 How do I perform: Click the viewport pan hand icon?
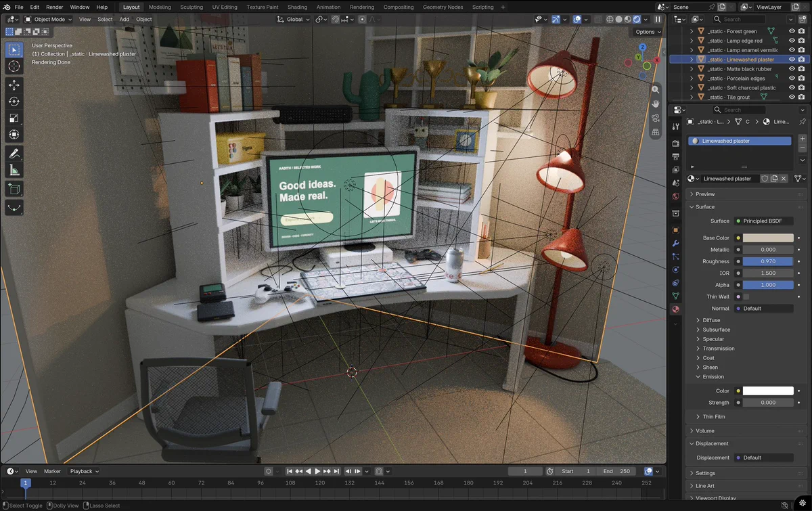pyautogui.click(x=655, y=104)
